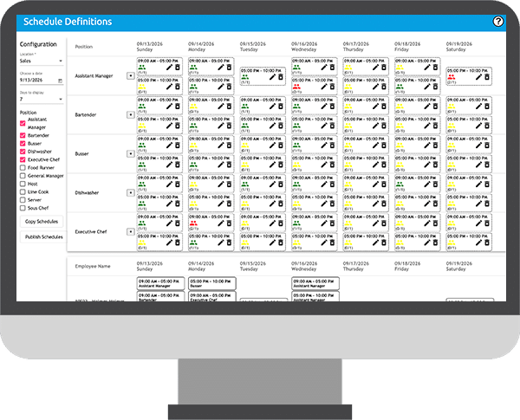Open the help question mark icon
The image size is (520, 420).
497,22
